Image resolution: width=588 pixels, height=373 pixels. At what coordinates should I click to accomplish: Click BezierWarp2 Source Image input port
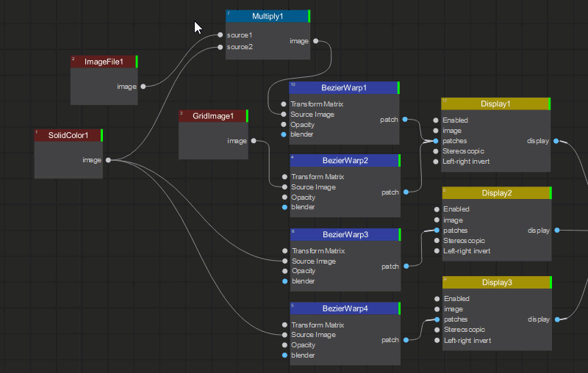tap(284, 187)
